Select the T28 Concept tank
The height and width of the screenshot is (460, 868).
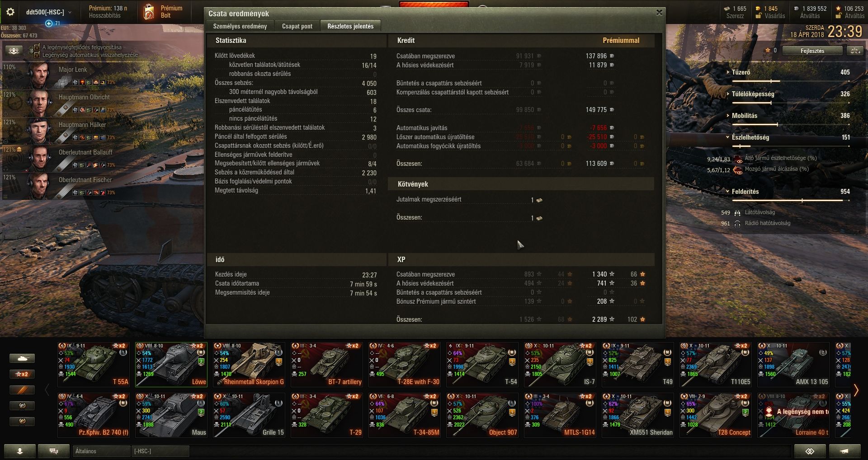point(716,415)
